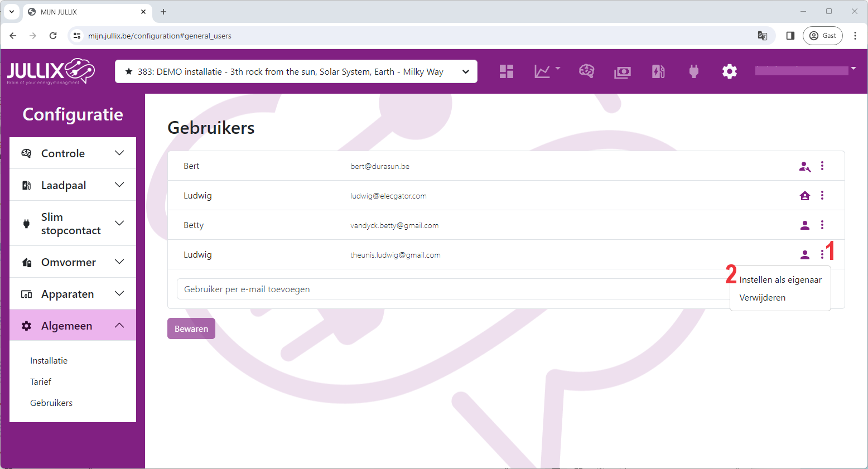This screenshot has height=469, width=868.
Task: Choose 'Verwijderen' in the context menu
Action: 762,298
